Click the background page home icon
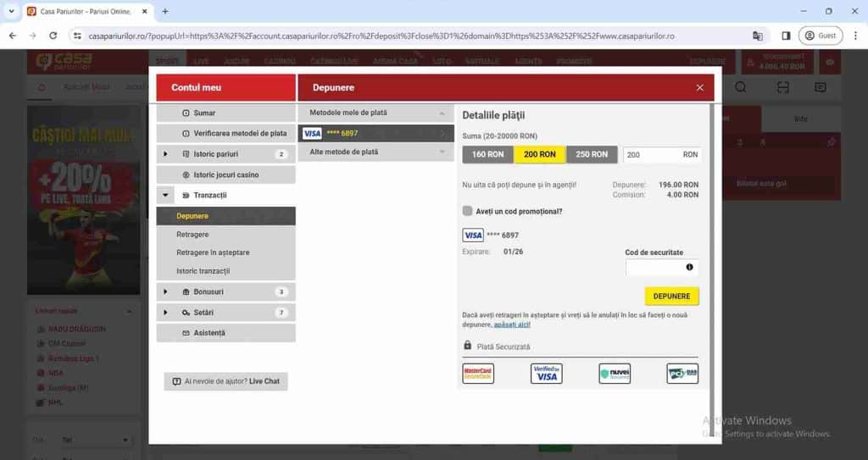The height and width of the screenshot is (460, 868). tap(42, 87)
